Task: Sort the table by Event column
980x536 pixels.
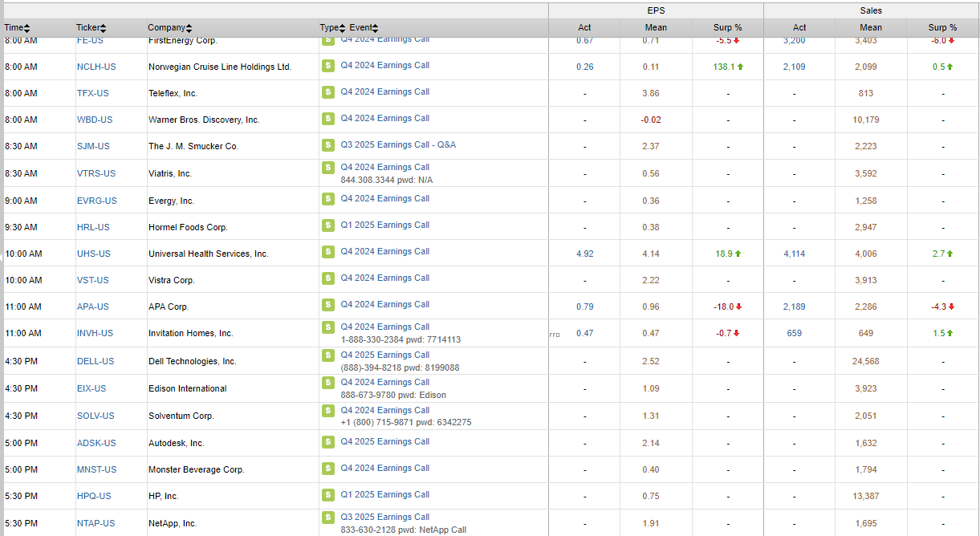Action: pos(364,28)
